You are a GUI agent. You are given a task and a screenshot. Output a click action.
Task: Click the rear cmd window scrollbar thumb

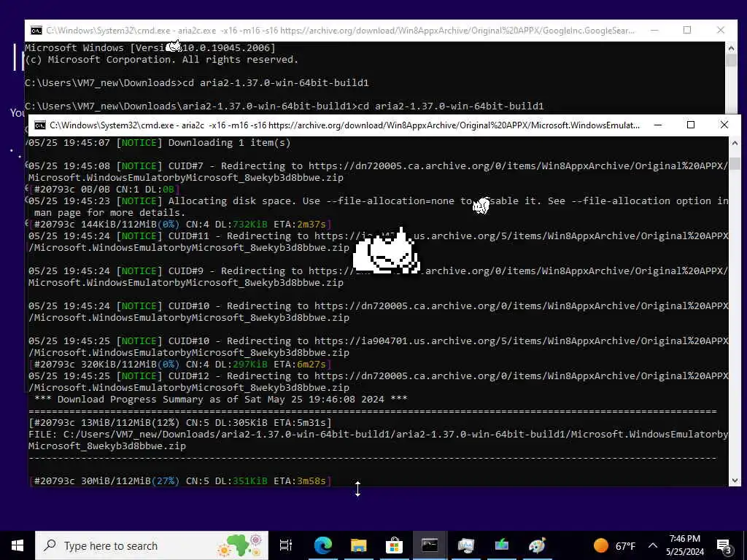731,60
